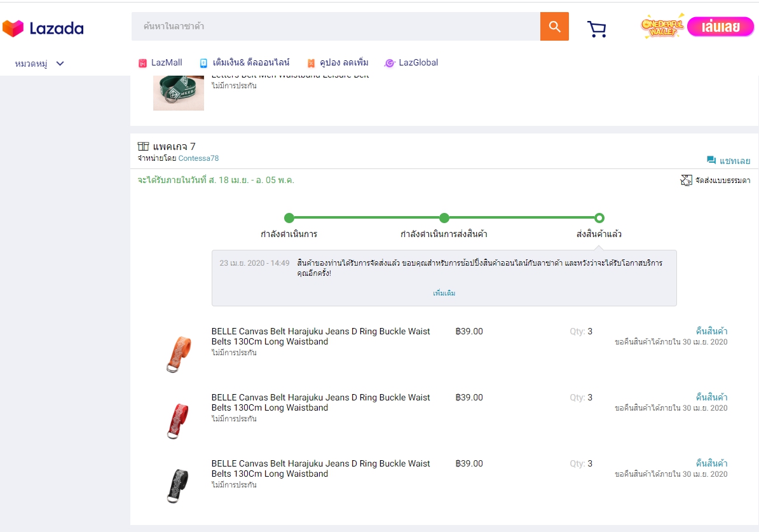
Task: Click the LazGlobal purple icon
Action: click(389, 63)
